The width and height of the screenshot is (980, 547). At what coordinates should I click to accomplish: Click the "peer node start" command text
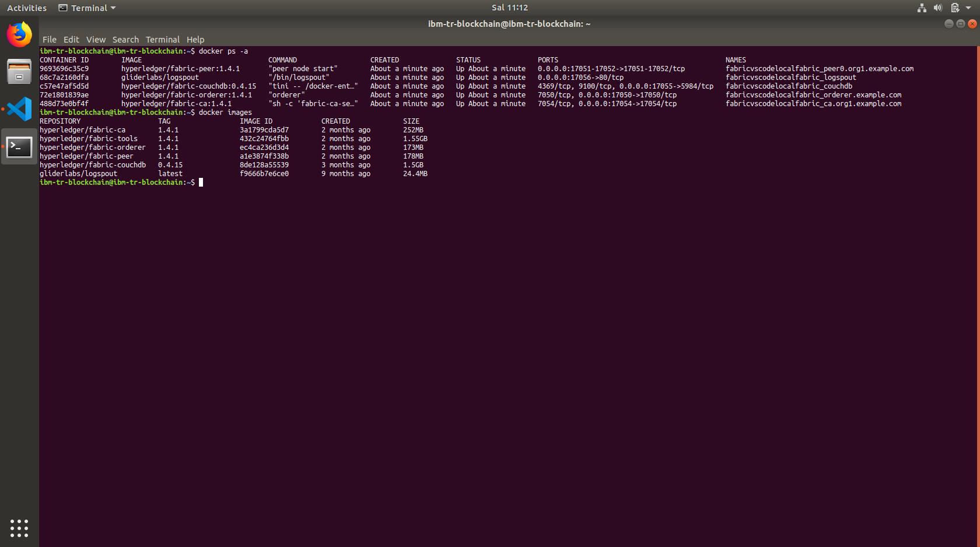(303, 69)
